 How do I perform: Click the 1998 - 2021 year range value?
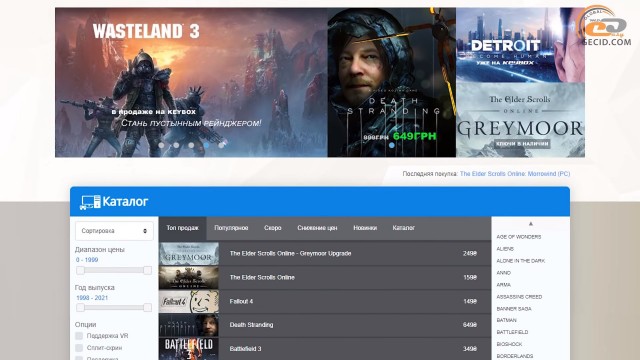click(92, 298)
